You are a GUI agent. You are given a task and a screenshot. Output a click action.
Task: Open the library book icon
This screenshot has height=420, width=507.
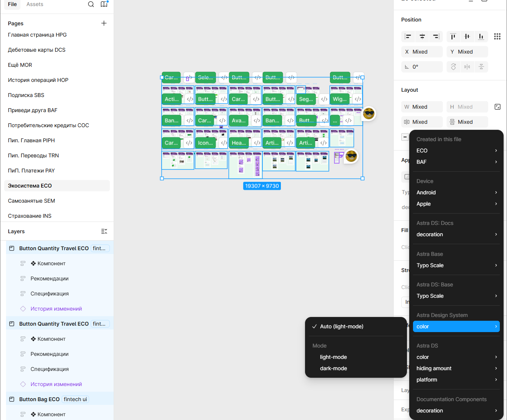point(104,4)
